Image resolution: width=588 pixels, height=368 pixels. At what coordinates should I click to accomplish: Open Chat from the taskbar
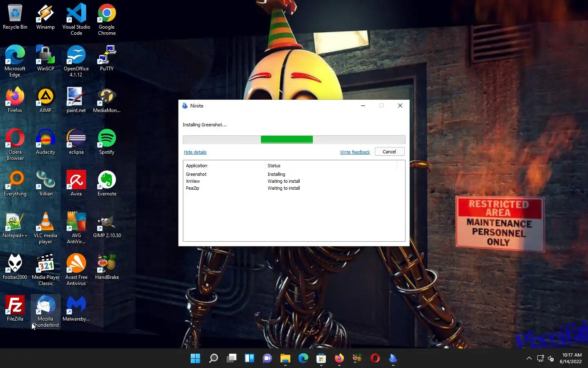pyautogui.click(x=267, y=359)
